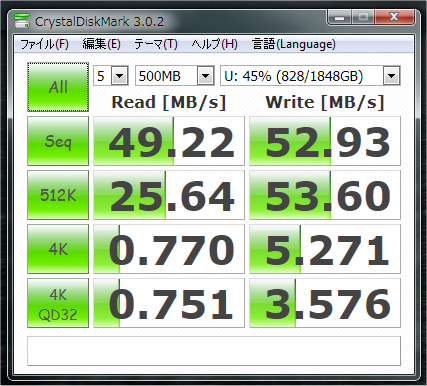Click the CrystalDiskMark app icon in title bar
427x386 pixels.
pos(22,20)
